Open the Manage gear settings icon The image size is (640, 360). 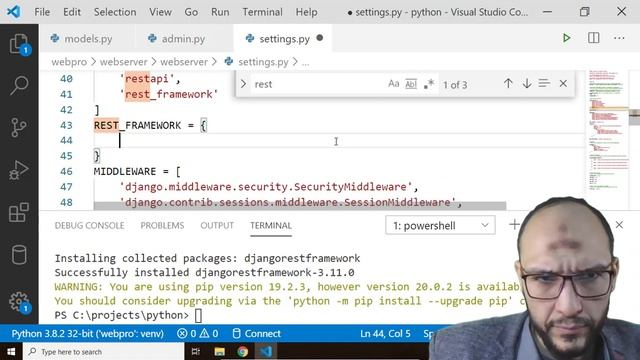(x=19, y=302)
